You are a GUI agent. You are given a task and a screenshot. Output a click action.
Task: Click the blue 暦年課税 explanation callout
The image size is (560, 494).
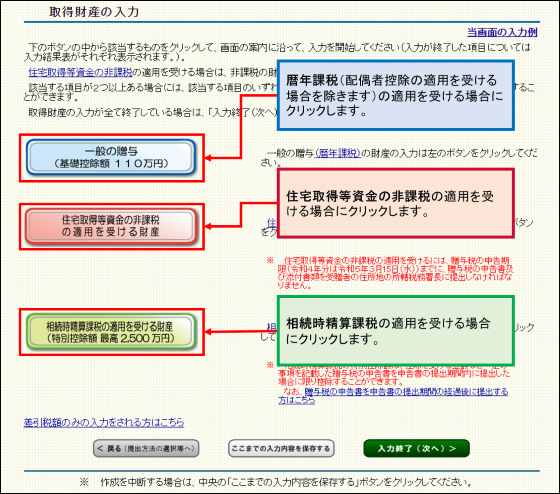coord(396,95)
